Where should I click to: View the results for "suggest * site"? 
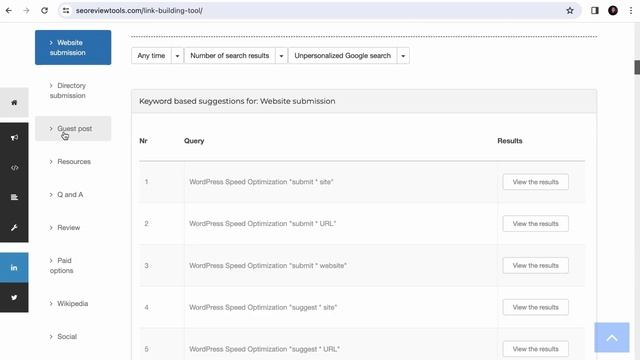point(536,307)
